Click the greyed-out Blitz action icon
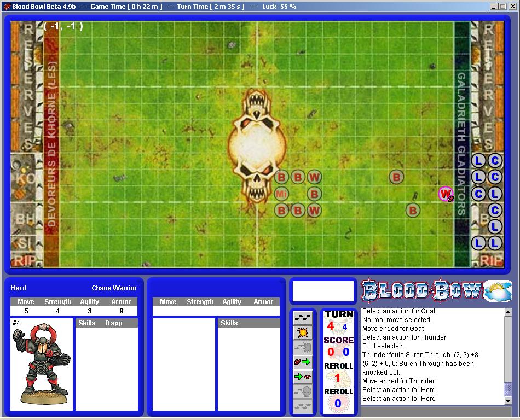Screen dimensions: 520x420 (x=303, y=347)
